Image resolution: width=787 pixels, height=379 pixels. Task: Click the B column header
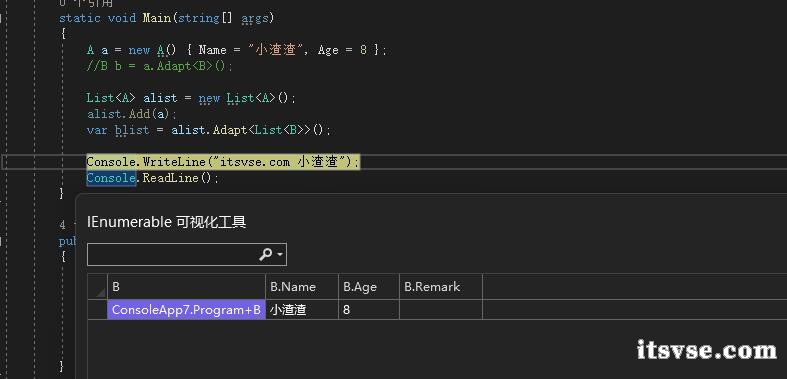[186, 287]
